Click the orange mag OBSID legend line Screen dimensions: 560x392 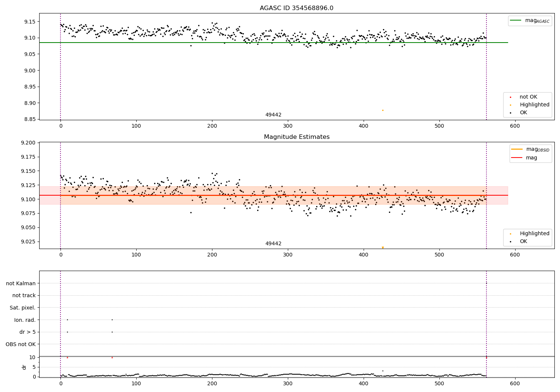517,149
